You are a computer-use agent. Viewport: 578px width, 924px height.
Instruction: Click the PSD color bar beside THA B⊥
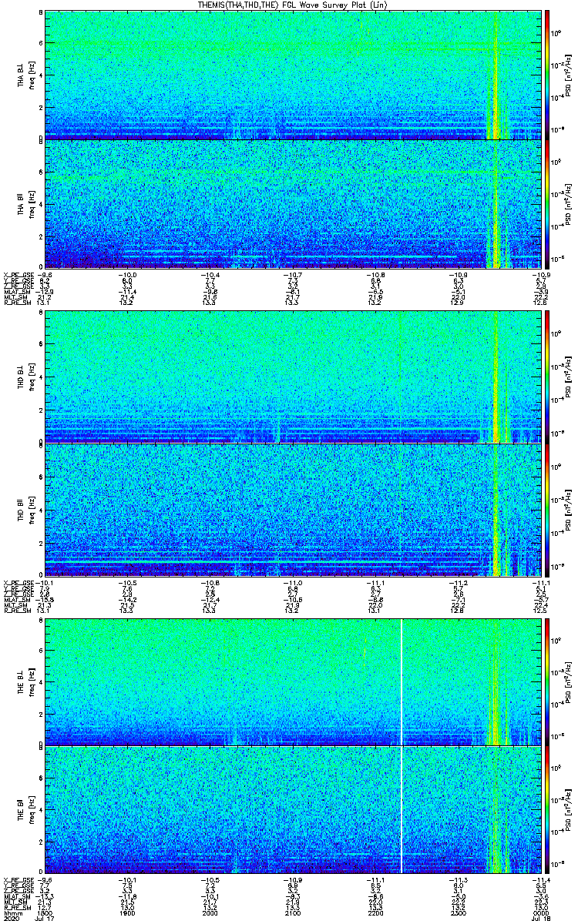[x=547, y=75]
